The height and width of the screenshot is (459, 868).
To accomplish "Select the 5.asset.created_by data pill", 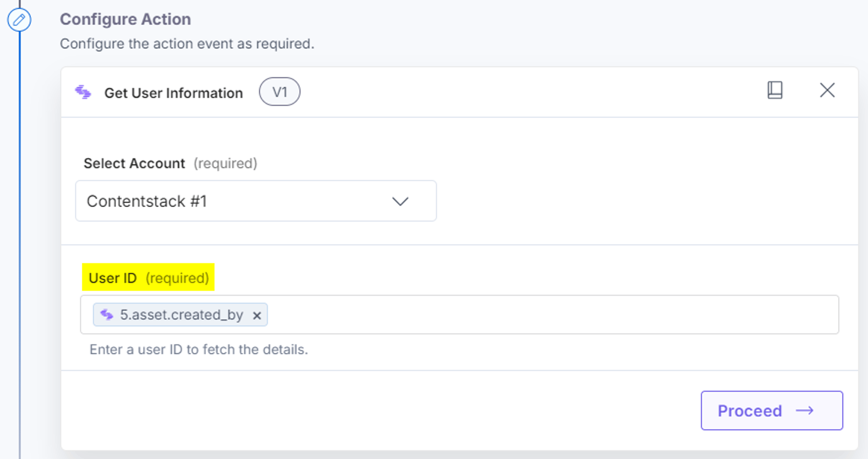I will coord(180,315).
